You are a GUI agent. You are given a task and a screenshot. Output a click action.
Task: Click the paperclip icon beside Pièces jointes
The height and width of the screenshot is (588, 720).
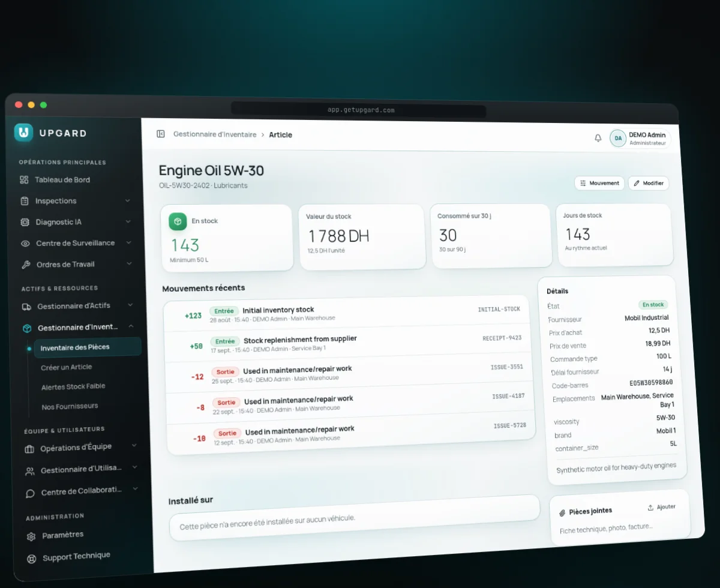click(x=562, y=513)
